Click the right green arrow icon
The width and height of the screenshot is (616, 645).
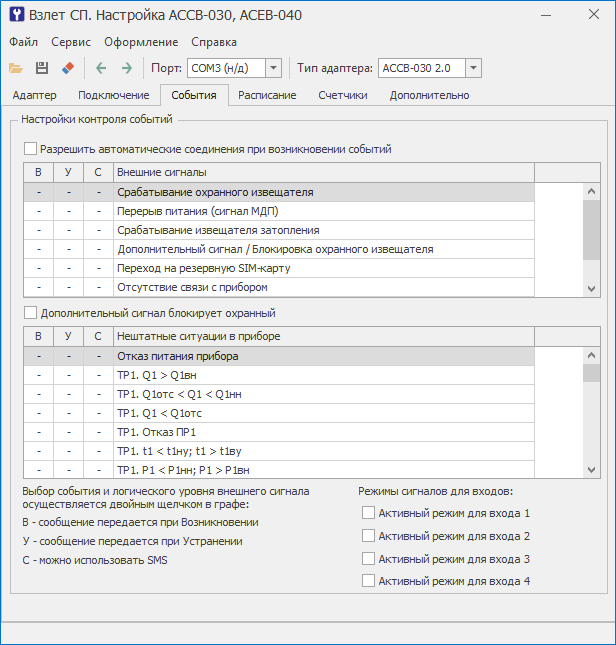pos(127,68)
